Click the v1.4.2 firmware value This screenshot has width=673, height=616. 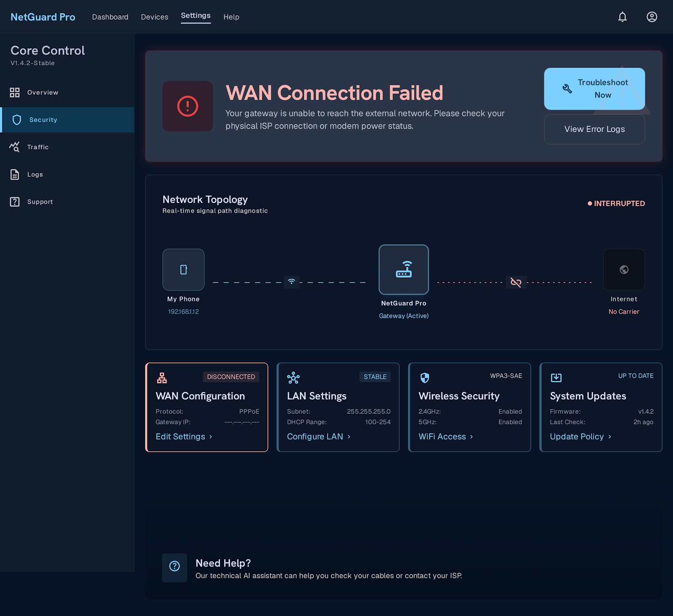pos(646,412)
